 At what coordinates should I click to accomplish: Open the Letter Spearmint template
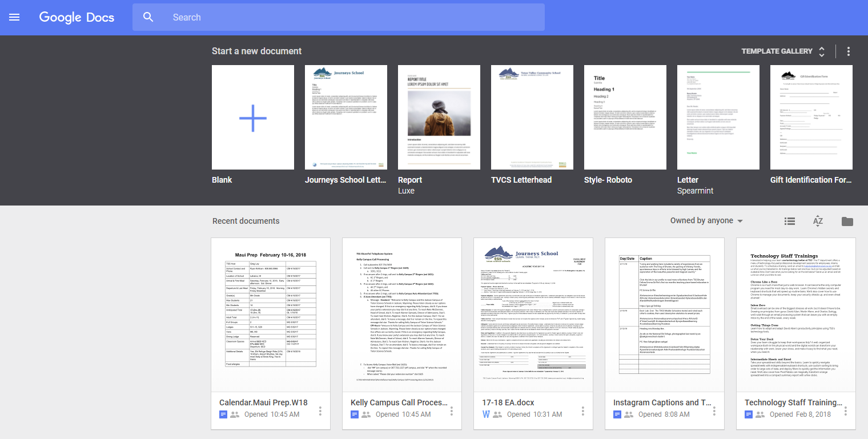coord(718,117)
